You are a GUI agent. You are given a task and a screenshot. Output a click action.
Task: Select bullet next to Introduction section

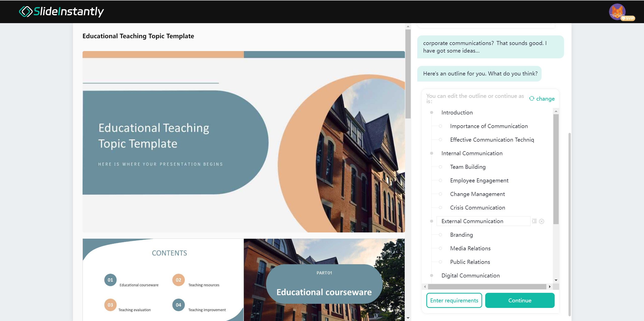tap(432, 112)
